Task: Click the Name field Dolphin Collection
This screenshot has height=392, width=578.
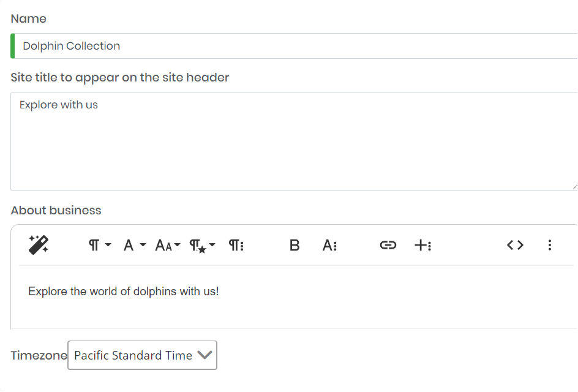Action: coord(294,46)
